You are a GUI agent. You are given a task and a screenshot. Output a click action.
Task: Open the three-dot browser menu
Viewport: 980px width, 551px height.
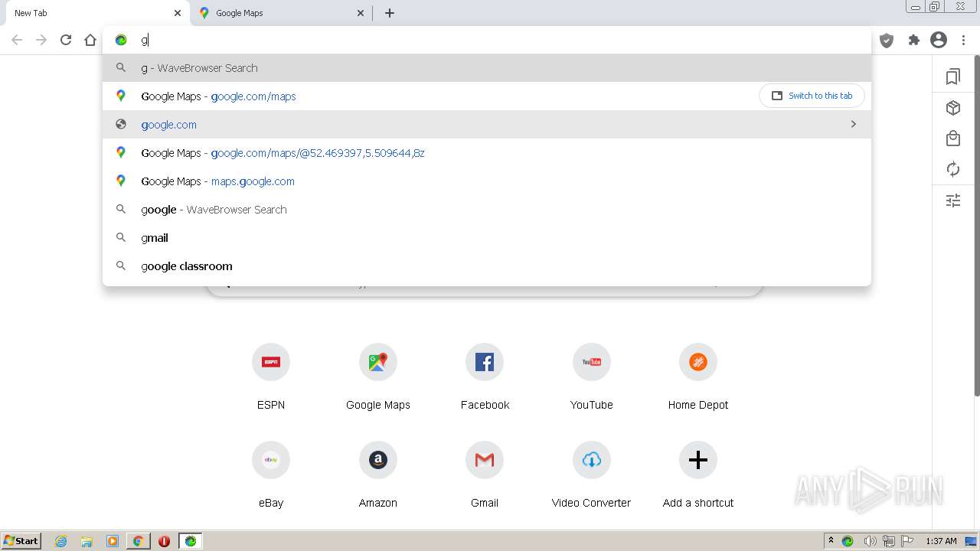click(963, 40)
